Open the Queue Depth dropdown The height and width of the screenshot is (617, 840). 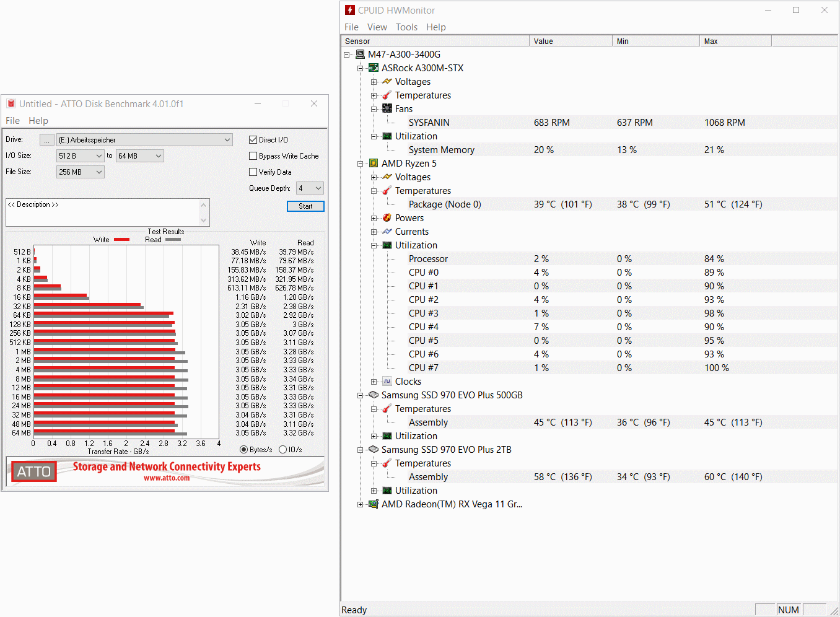click(310, 188)
